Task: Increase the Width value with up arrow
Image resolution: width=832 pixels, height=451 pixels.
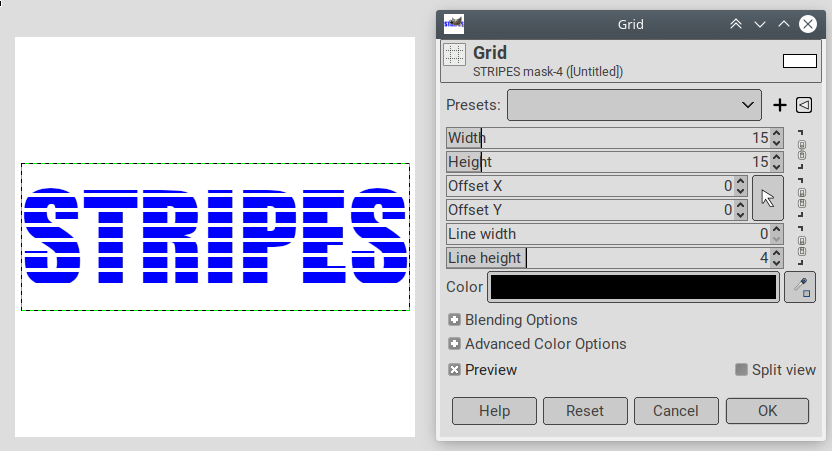Action: click(x=777, y=133)
